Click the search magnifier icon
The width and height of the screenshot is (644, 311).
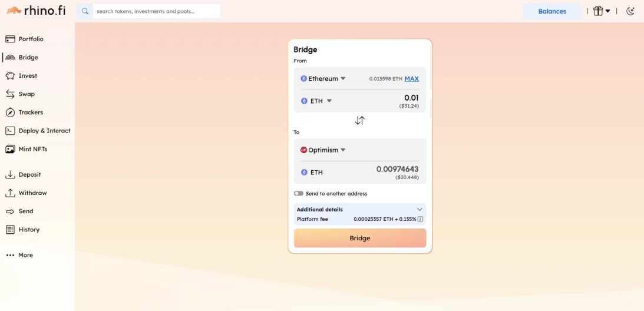coord(85,12)
